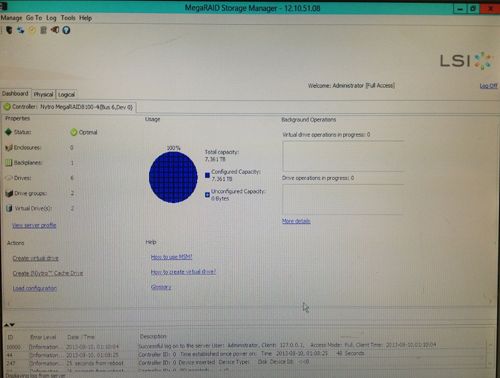
Task: Open the More details link
Action: pyautogui.click(x=296, y=221)
